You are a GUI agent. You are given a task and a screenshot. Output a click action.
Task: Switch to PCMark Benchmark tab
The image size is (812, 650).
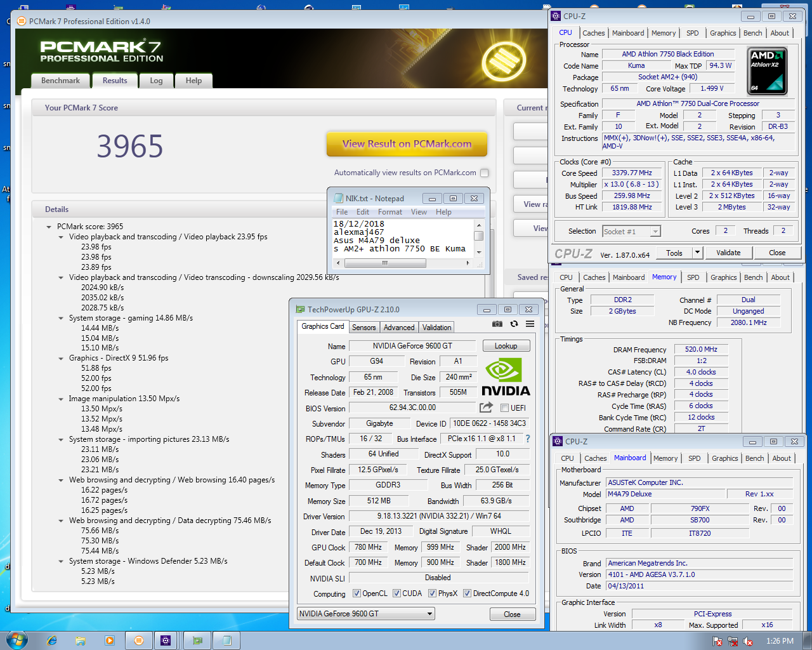[x=60, y=81]
